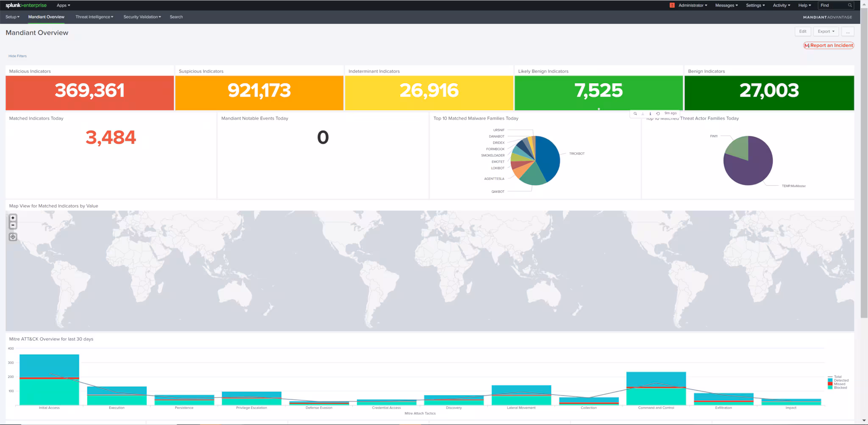
Task: Toggle Missed series in chart legend
Action: coord(839,384)
